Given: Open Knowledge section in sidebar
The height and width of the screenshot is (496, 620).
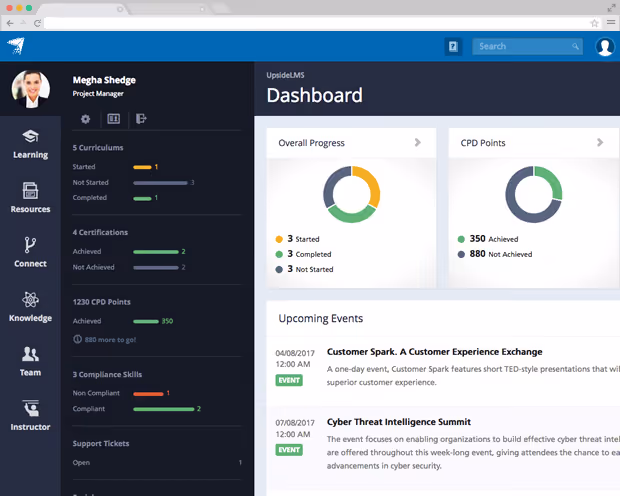Looking at the screenshot, I should [30, 307].
